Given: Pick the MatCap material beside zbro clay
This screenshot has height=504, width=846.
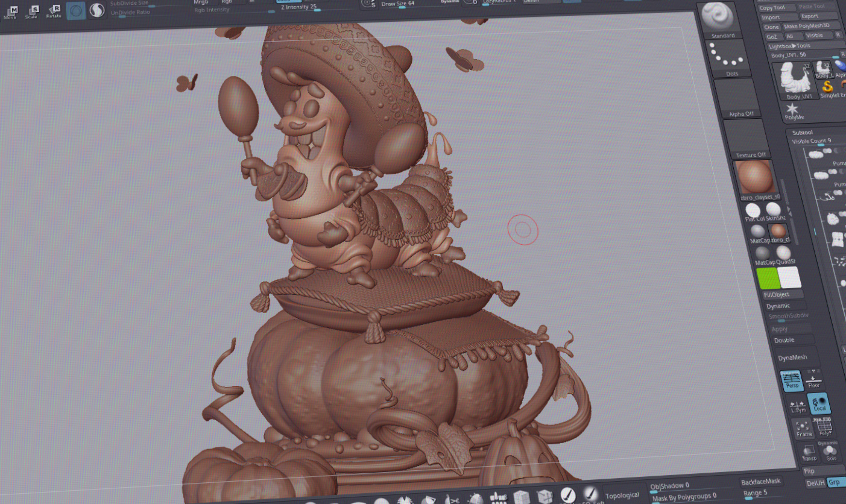Looking at the screenshot, I should point(759,233).
